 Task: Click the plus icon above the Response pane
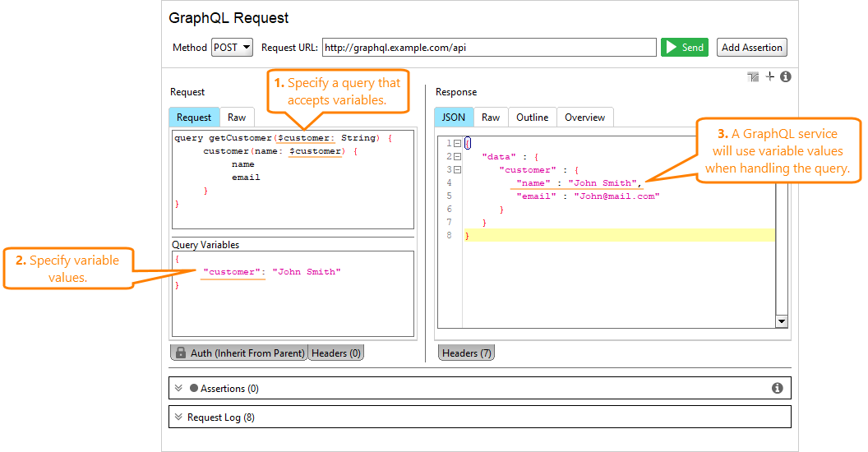(770, 76)
